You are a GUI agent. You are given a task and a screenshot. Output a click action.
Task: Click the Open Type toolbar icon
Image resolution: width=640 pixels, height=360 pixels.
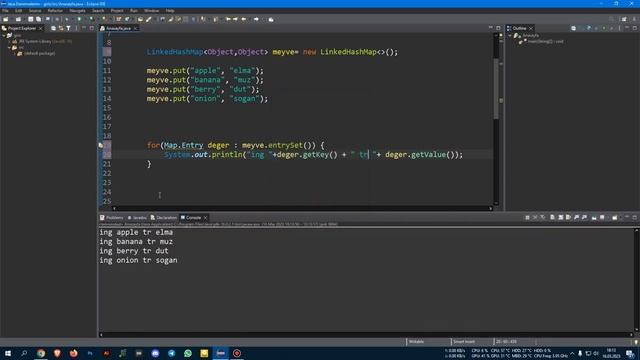[x=140, y=19]
